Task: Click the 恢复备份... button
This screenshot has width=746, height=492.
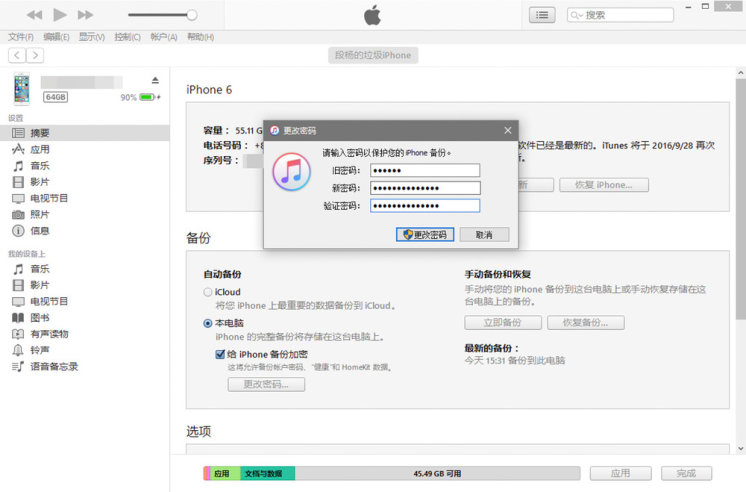Action: (586, 323)
